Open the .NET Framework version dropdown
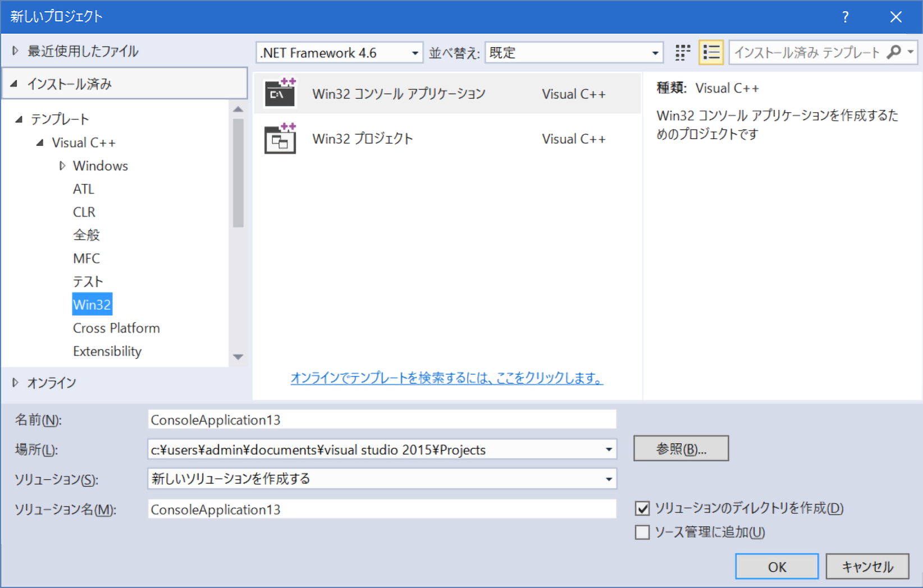The image size is (923, 588). (415, 53)
